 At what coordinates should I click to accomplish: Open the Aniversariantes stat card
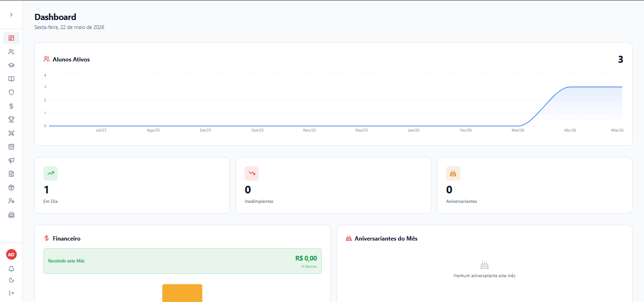[535, 185]
